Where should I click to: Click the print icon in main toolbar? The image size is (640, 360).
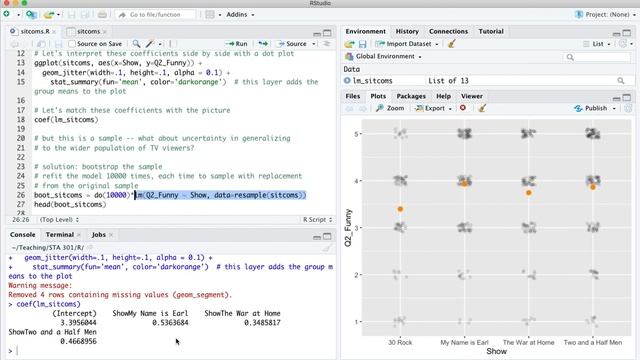pyautogui.click(x=102, y=15)
